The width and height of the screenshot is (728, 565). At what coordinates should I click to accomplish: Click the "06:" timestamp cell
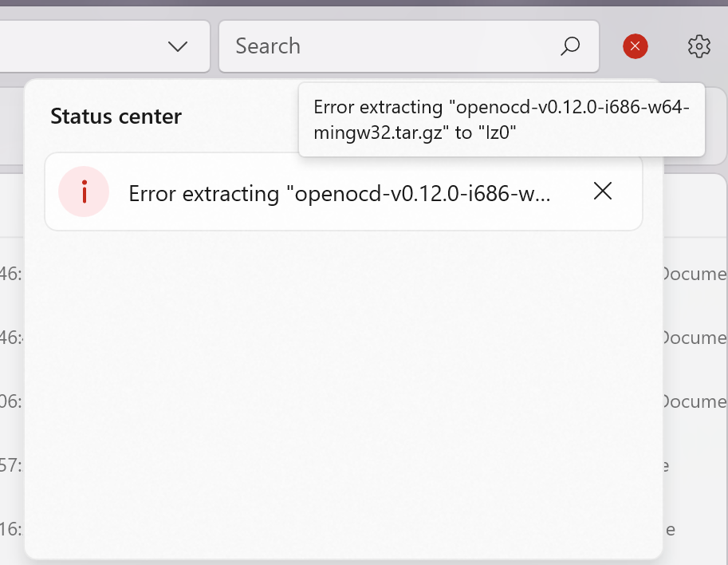point(10,401)
